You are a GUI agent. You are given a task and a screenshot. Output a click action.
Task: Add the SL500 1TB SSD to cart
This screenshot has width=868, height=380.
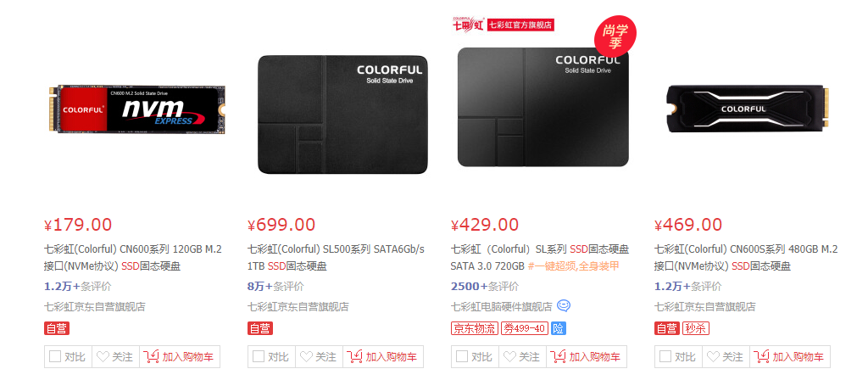pos(383,357)
